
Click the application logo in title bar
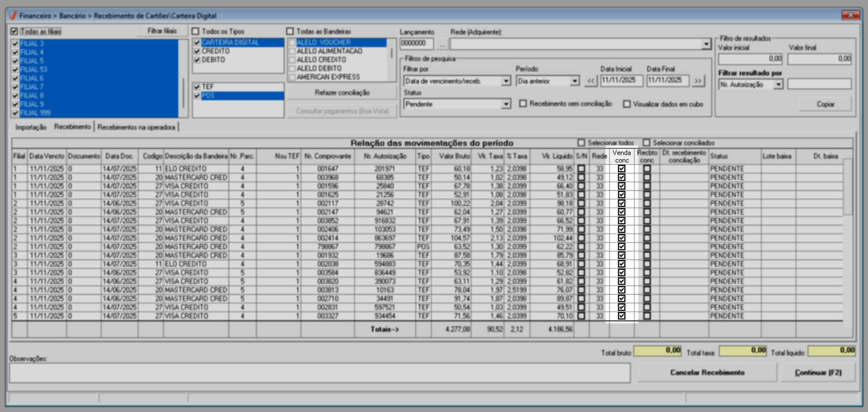tap(13, 15)
